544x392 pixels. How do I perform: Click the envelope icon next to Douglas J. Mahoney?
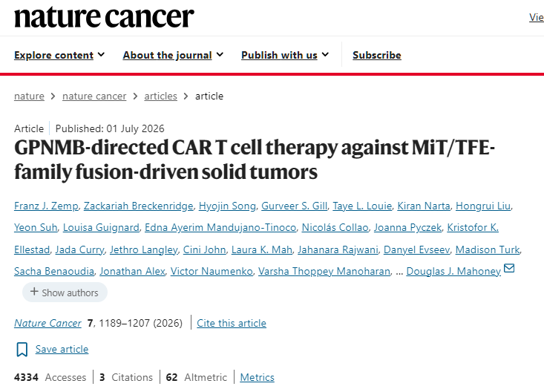tap(509, 269)
